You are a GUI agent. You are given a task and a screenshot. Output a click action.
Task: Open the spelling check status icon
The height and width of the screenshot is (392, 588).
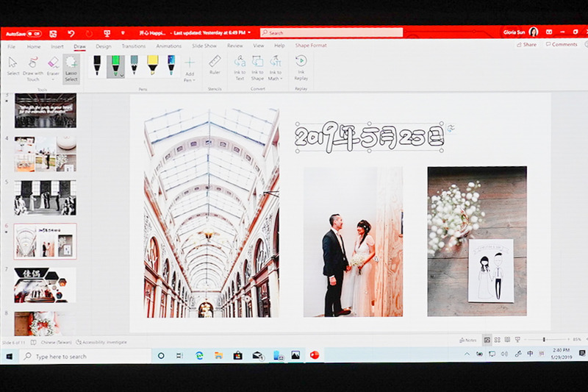[33, 342]
